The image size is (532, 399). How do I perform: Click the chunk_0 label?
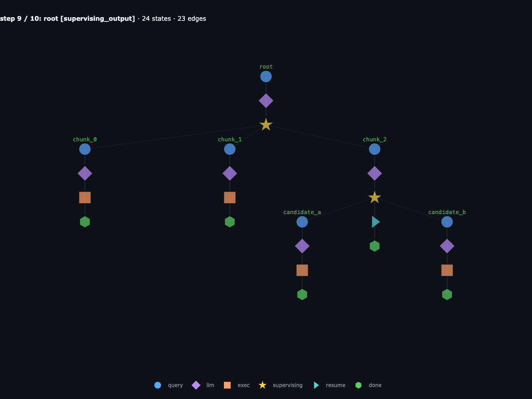(x=85, y=139)
